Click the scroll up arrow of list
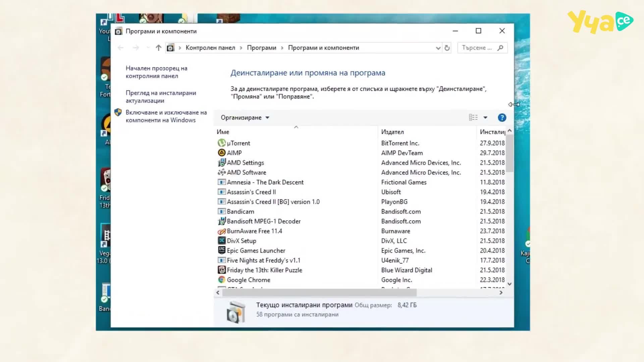 (x=509, y=131)
